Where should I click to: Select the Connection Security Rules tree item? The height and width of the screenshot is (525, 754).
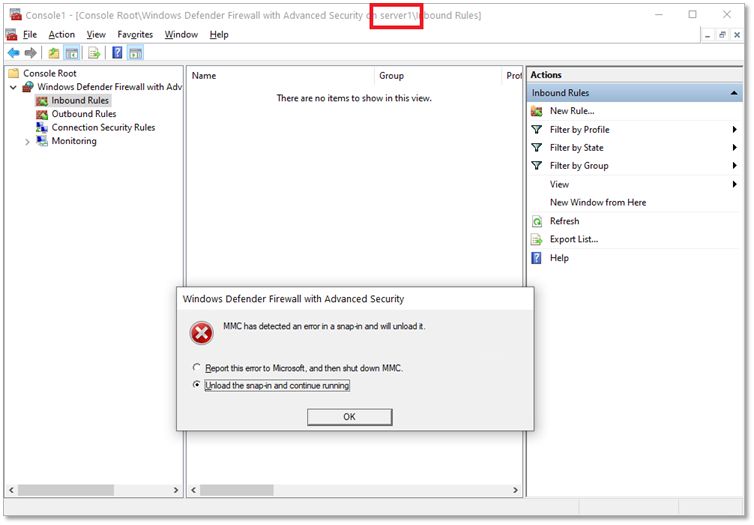(103, 127)
